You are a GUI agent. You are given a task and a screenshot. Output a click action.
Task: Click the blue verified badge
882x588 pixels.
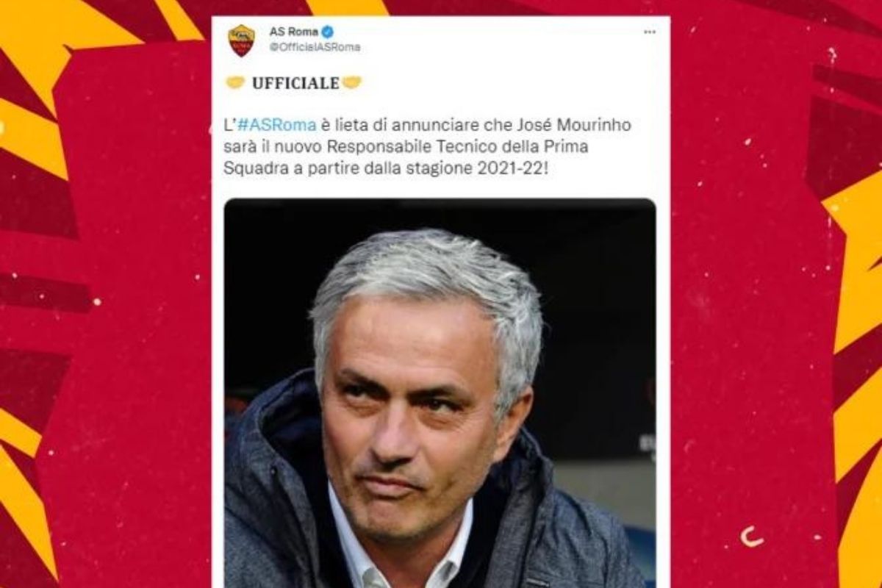coord(328,32)
